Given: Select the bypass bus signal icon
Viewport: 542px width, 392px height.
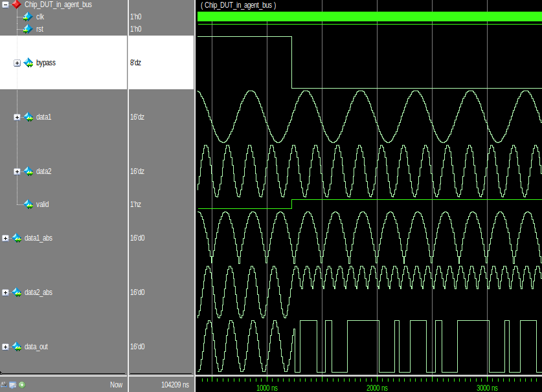Looking at the screenshot, I should 28,63.
